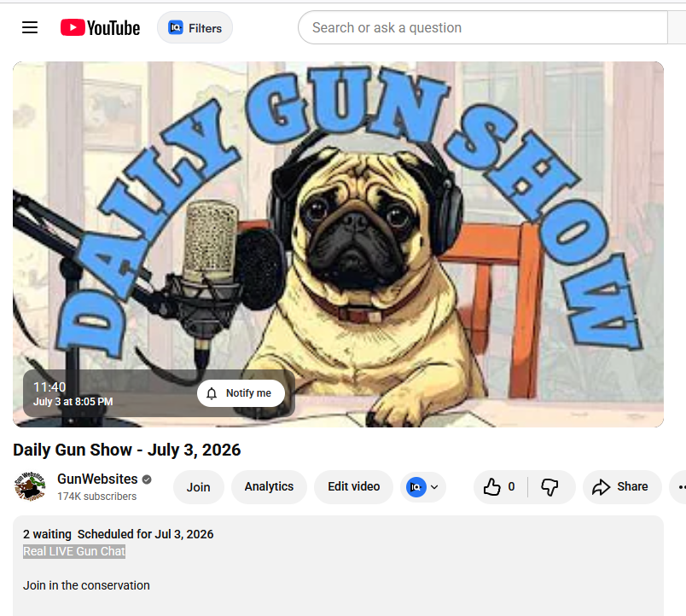Open the more actions ellipsis button
The width and height of the screenshot is (686, 616).
pos(679,487)
